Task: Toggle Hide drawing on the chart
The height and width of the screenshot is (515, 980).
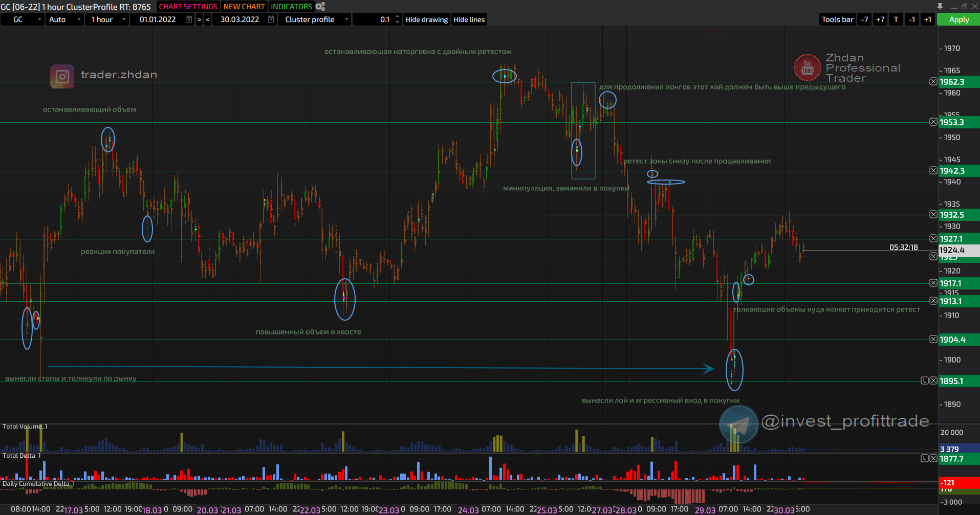Action: click(426, 19)
